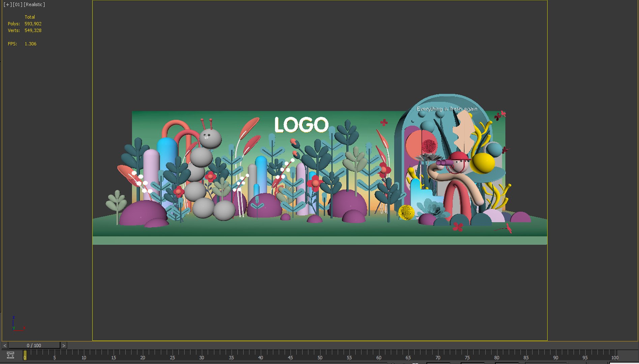Jump to frame 70 on the track bar

tap(438, 358)
